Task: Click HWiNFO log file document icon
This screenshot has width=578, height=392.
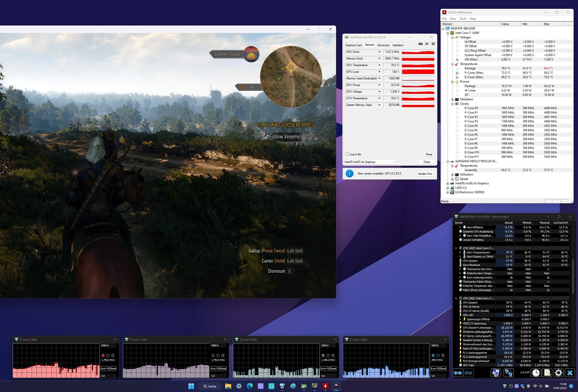Action: tap(547, 373)
